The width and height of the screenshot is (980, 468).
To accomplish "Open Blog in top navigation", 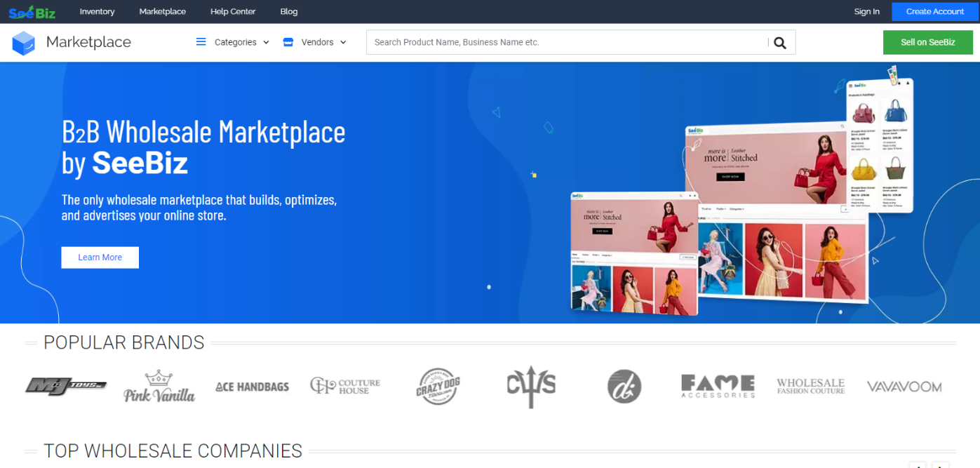I will point(289,11).
